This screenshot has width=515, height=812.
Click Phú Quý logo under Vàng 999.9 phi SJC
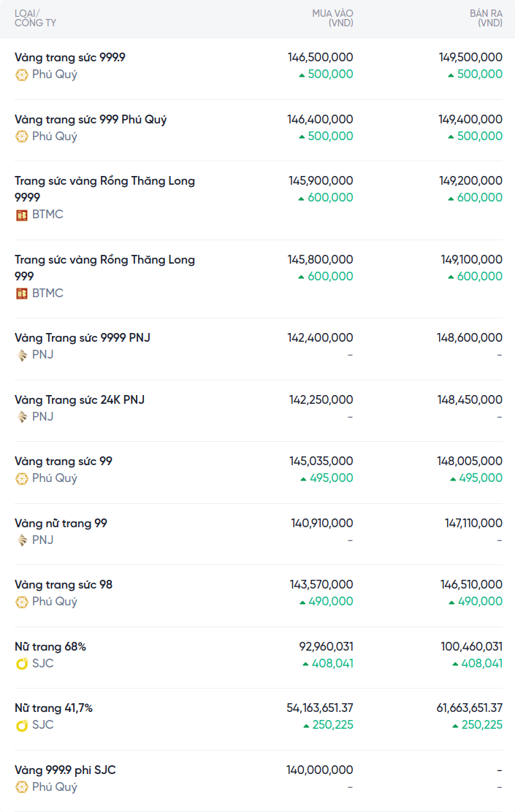pos(22,787)
